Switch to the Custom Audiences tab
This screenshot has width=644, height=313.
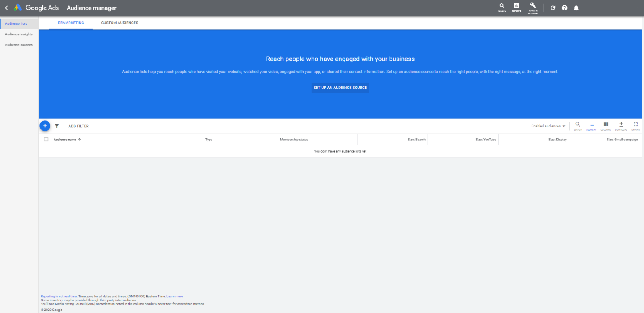(119, 23)
